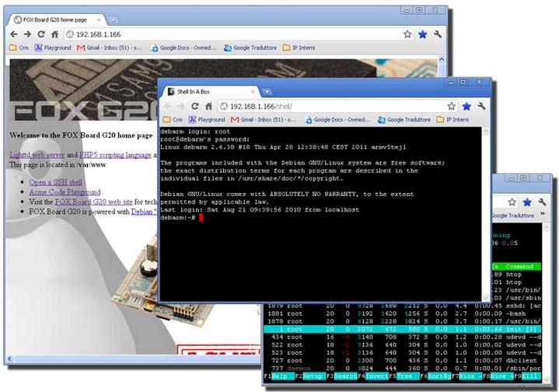This screenshot has width=559, height=392.
Task: Click F1 Help in htop footer
Action: (280, 376)
